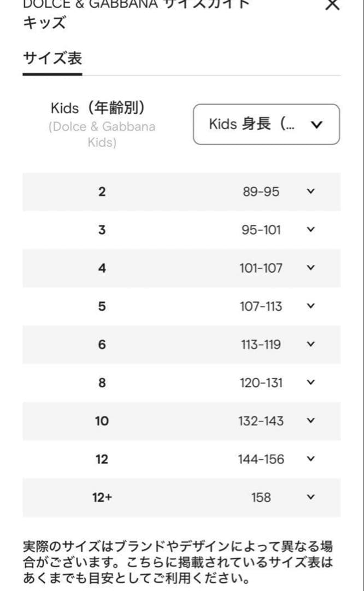
Task: Expand the size 12 row measurements
Action: coord(310,460)
